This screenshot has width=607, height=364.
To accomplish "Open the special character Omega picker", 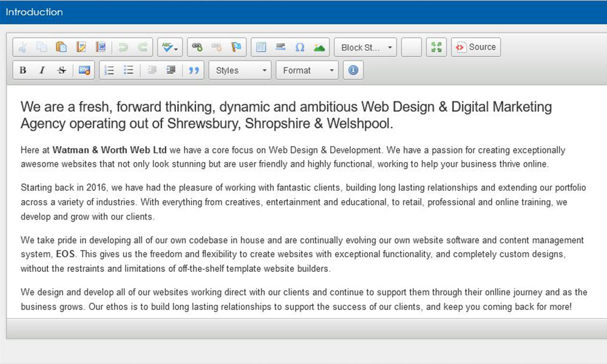I will 300,47.
